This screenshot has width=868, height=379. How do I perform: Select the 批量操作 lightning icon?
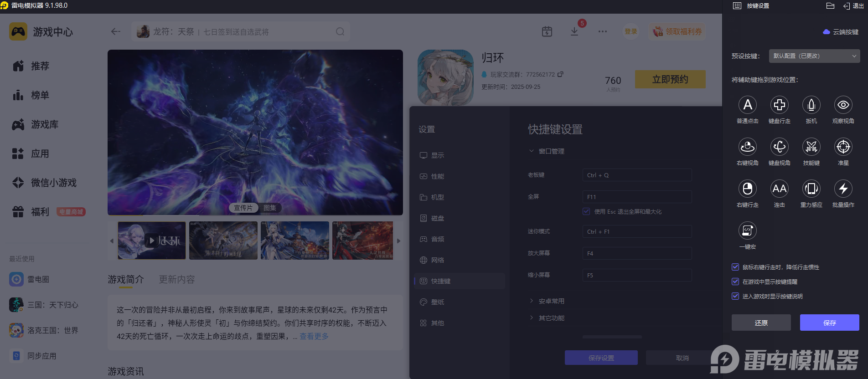(843, 189)
